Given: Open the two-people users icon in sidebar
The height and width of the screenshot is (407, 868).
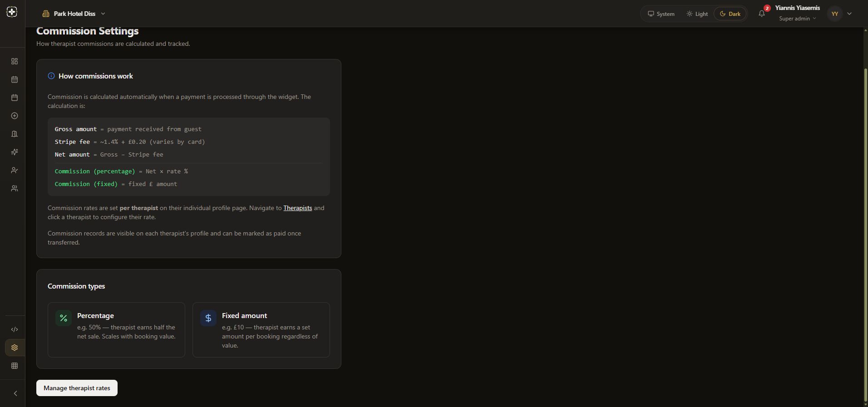Looking at the screenshot, I should [15, 188].
